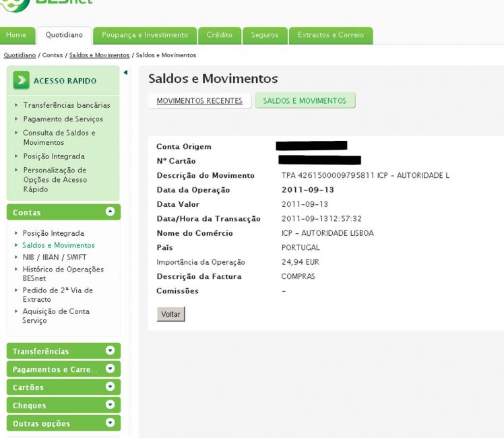Expand the Cartões section
This screenshot has height=438, width=504.
coord(110,386)
